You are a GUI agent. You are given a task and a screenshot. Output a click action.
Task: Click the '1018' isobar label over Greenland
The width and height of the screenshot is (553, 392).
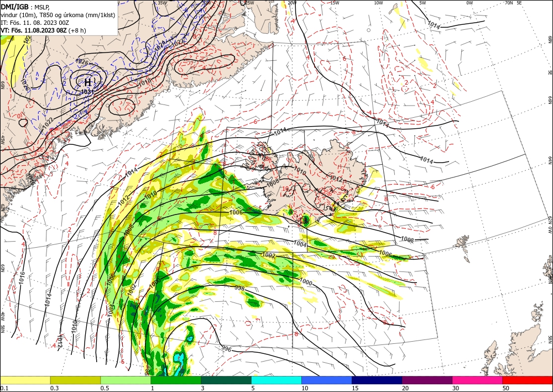click(144, 83)
